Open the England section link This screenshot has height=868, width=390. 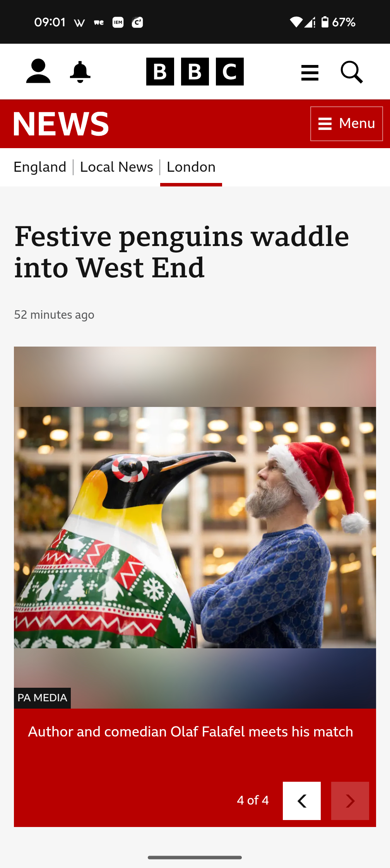(x=40, y=167)
